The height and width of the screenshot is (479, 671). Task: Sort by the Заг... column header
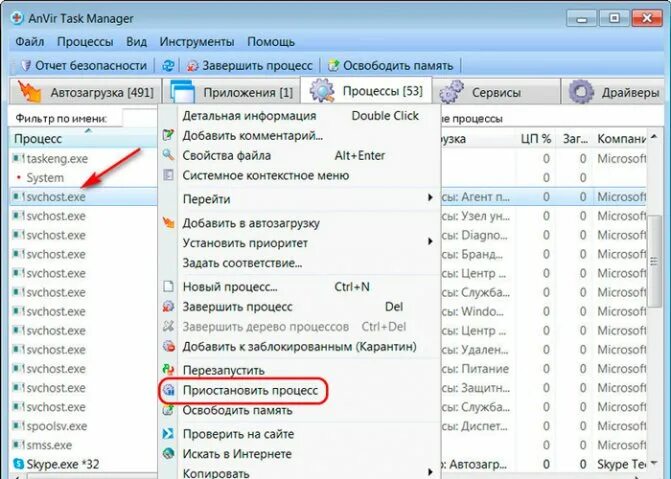coord(575,139)
